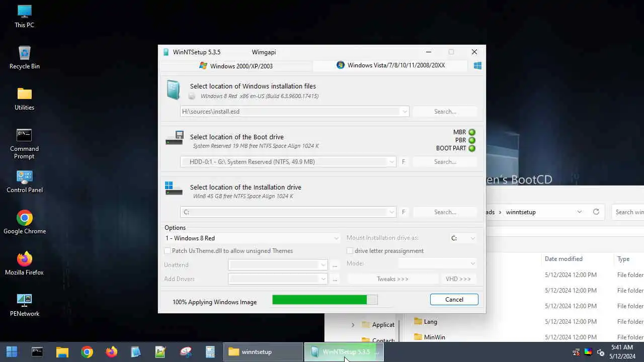Click the winntsetup breadcrumb in Explorer

tap(520, 212)
